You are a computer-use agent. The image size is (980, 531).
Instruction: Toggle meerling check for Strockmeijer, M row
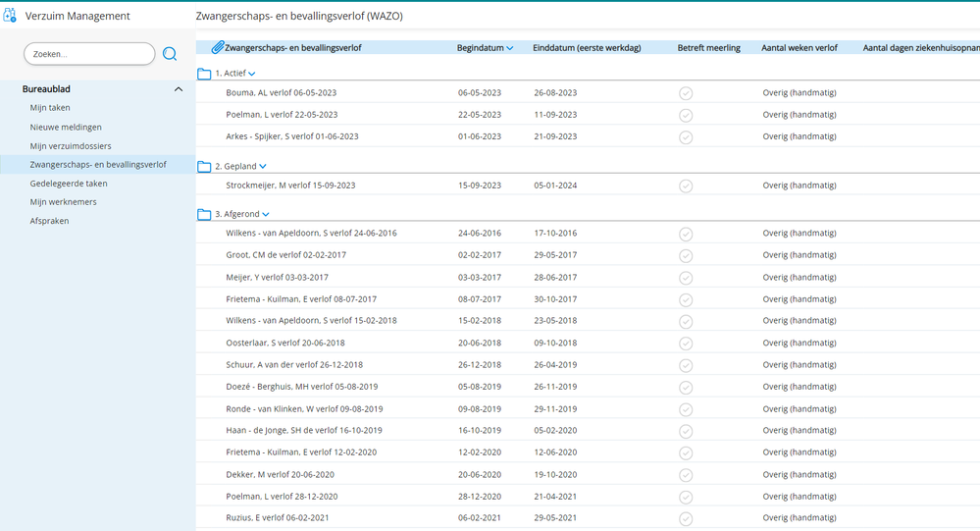(x=686, y=186)
